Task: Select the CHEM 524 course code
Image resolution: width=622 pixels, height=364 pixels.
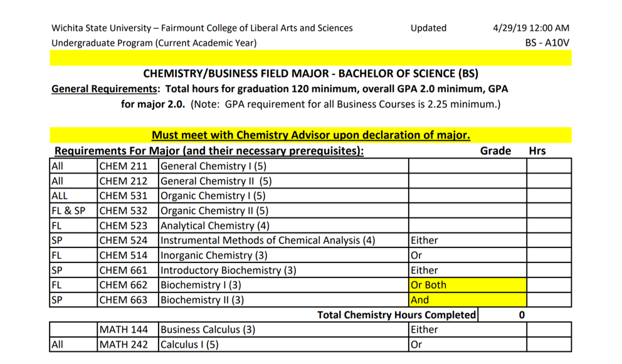Action: tap(124, 241)
